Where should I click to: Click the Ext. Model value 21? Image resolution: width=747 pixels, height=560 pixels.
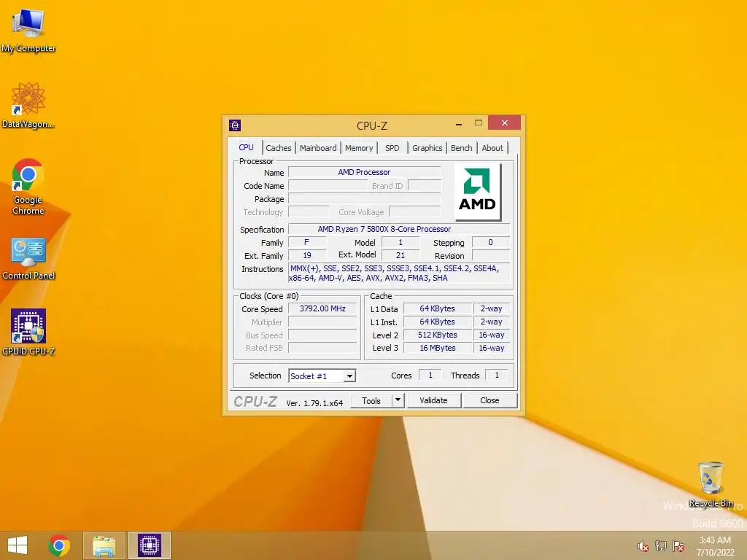pyautogui.click(x=400, y=256)
